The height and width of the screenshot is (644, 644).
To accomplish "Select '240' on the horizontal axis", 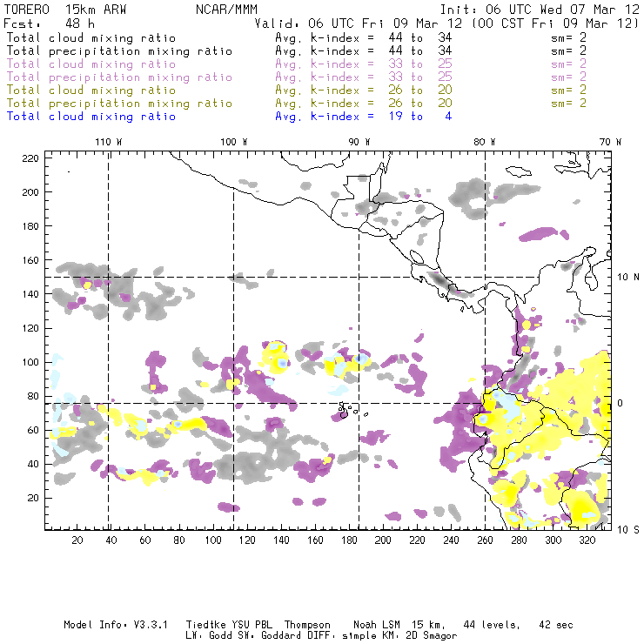I will point(451,540).
